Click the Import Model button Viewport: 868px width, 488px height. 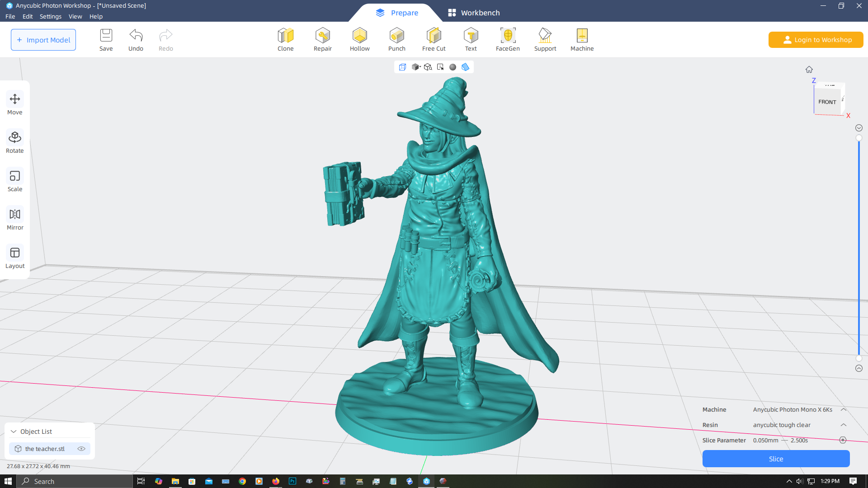click(43, 40)
